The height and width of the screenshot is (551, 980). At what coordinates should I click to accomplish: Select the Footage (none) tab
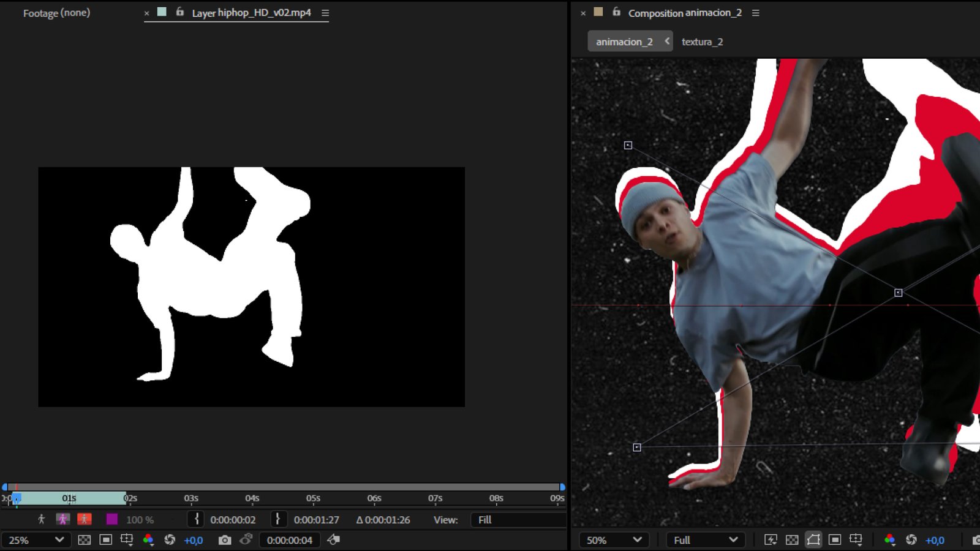(56, 13)
